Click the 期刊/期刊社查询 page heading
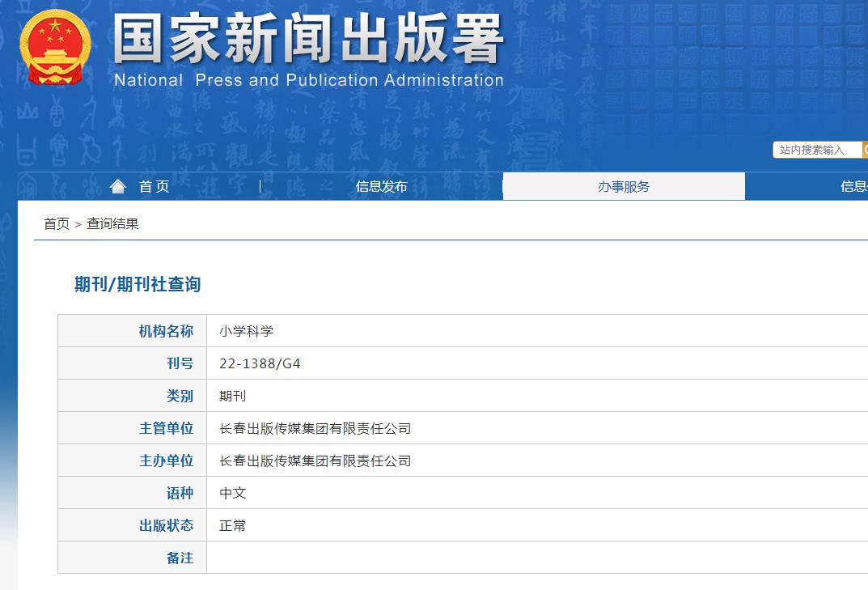This screenshot has height=590, width=868. tap(136, 284)
